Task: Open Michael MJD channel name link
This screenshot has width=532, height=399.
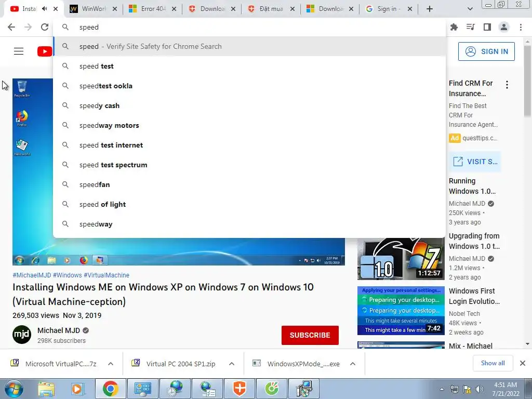Action: tap(59, 330)
